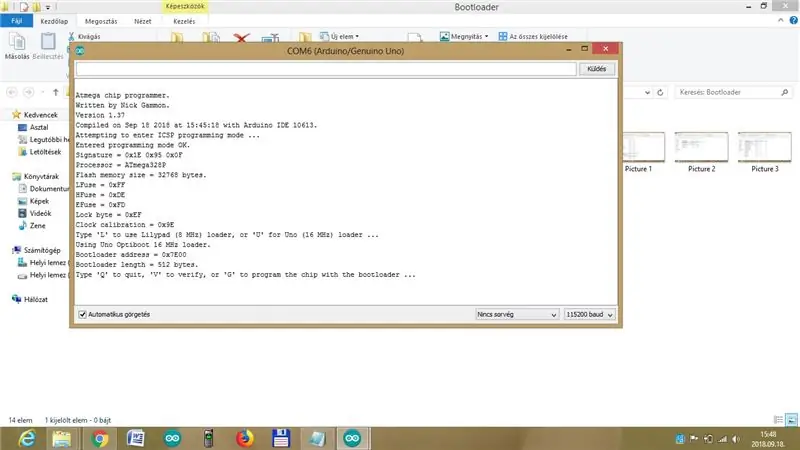Click the red X delete icon in ribbon
The height and width of the screenshot is (450, 800).
click(241, 37)
